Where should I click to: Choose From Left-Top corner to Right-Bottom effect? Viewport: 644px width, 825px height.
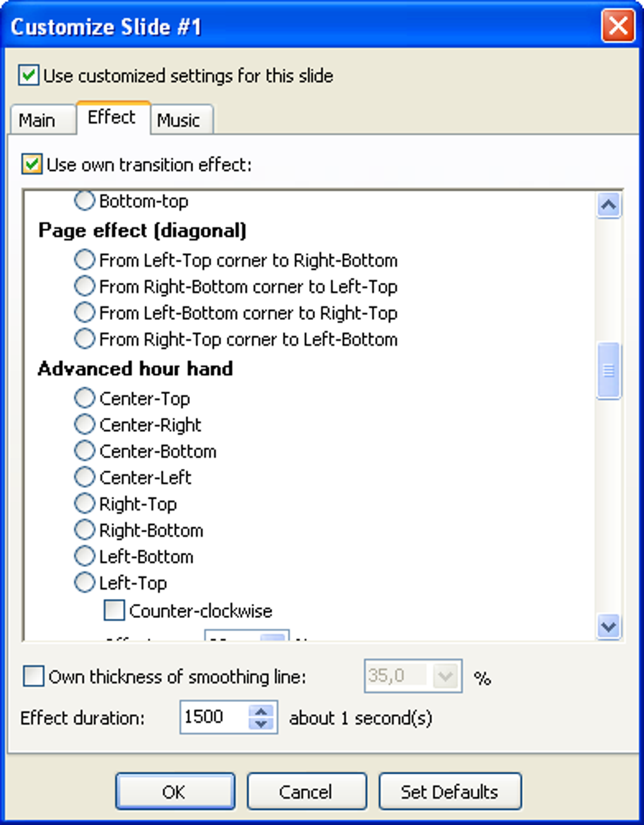[x=236, y=260]
